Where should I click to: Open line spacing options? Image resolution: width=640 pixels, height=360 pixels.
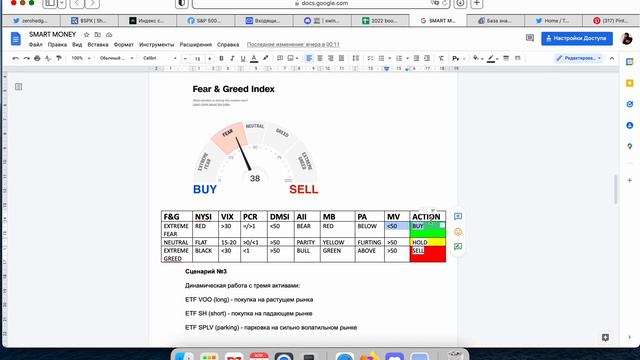[356, 58]
